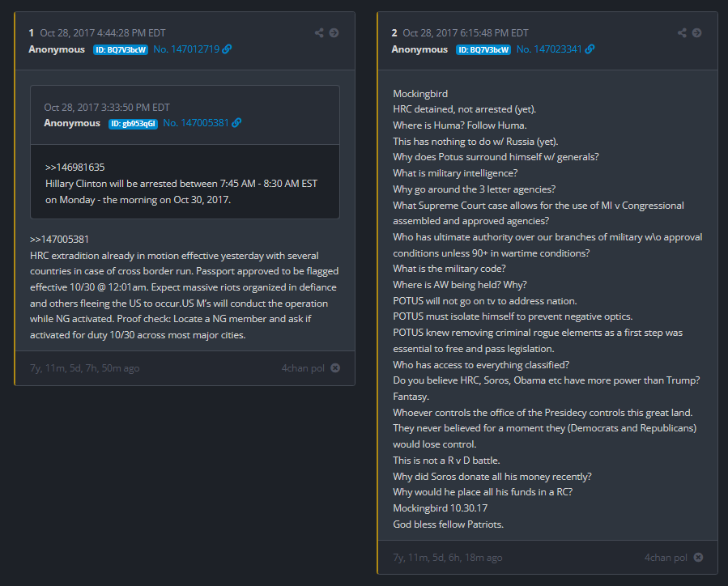Click the ID: gb953qGI badge in quoted post
Screen dimensions: 728x586
coord(132,123)
